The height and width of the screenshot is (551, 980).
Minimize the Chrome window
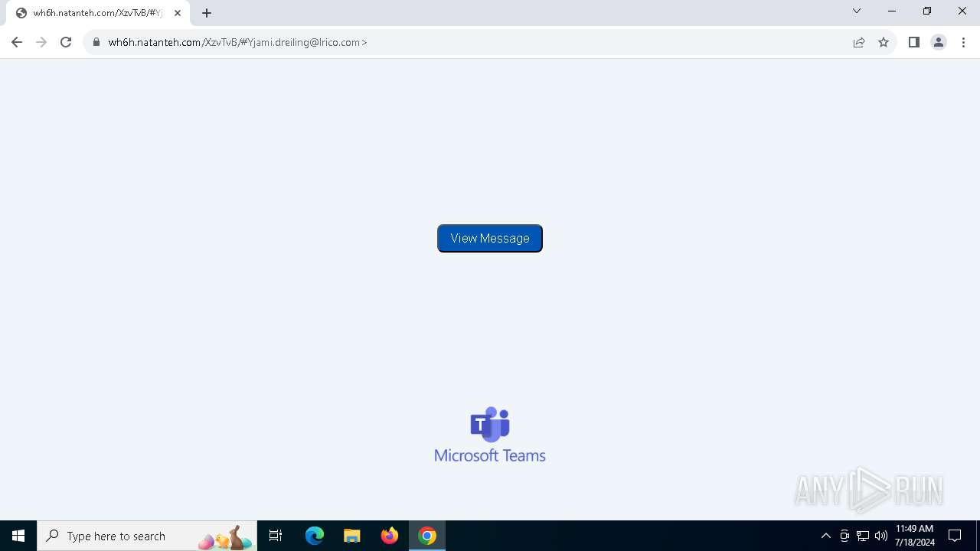point(892,11)
